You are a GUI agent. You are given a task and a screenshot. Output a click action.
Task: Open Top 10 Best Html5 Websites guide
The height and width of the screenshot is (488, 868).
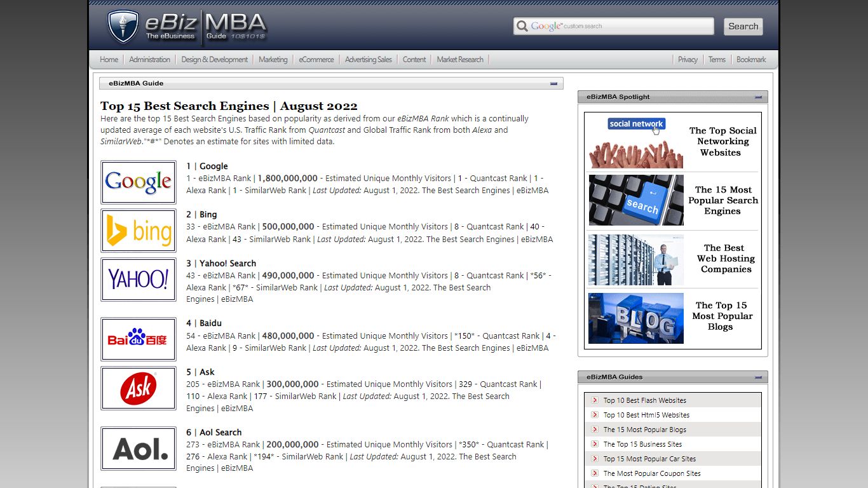(x=646, y=415)
